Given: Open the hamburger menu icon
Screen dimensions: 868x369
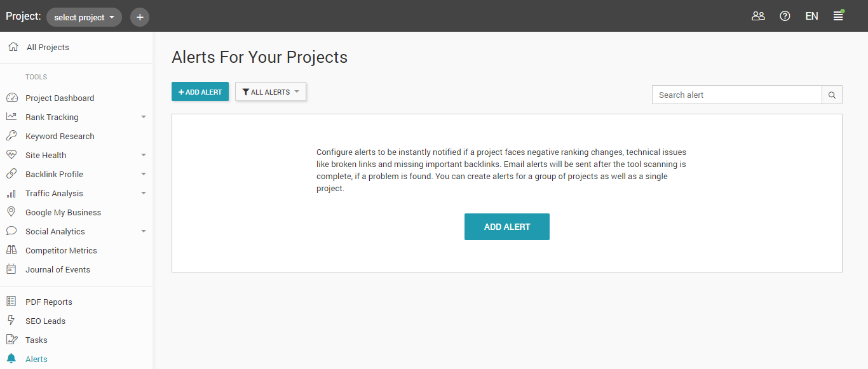Looking at the screenshot, I should (x=838, y=17).
